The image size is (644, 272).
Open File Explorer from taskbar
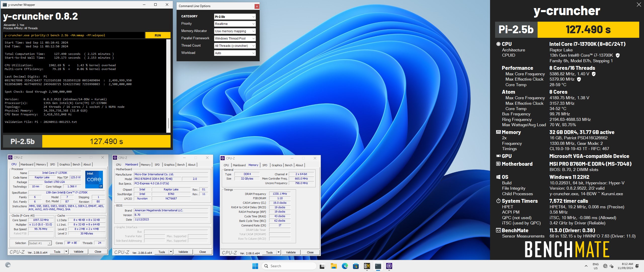tap(334, 266)
